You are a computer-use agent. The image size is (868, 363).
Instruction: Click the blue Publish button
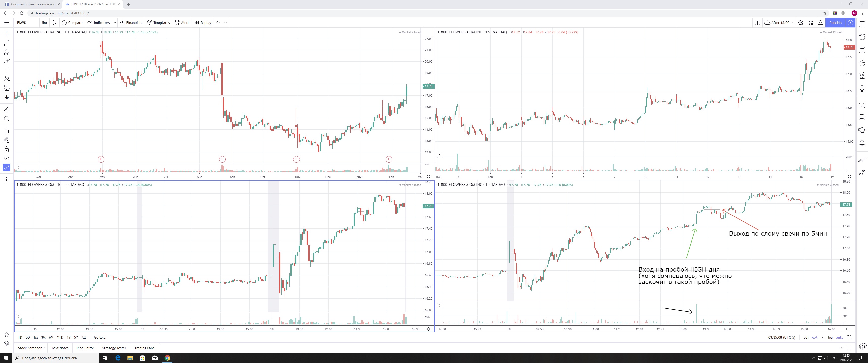tap(835, 22)
